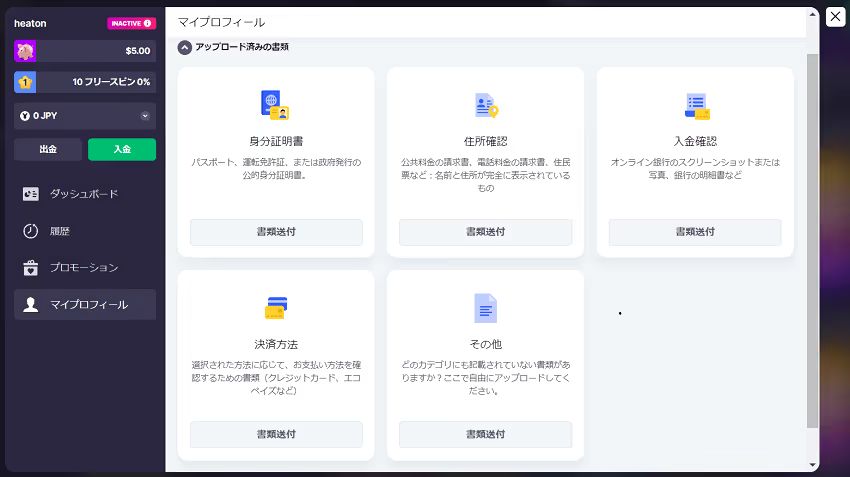The height and width of the screenshot is (477, 850).
Task: Click the Other documents file icon
Action: click(486, 308)
